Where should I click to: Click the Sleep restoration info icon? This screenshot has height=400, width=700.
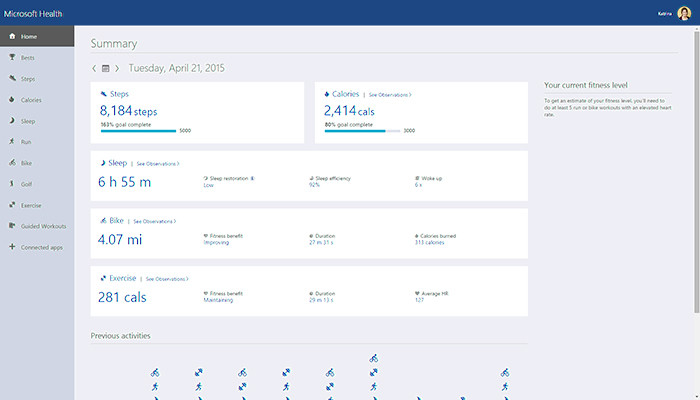tap(252, 178)
